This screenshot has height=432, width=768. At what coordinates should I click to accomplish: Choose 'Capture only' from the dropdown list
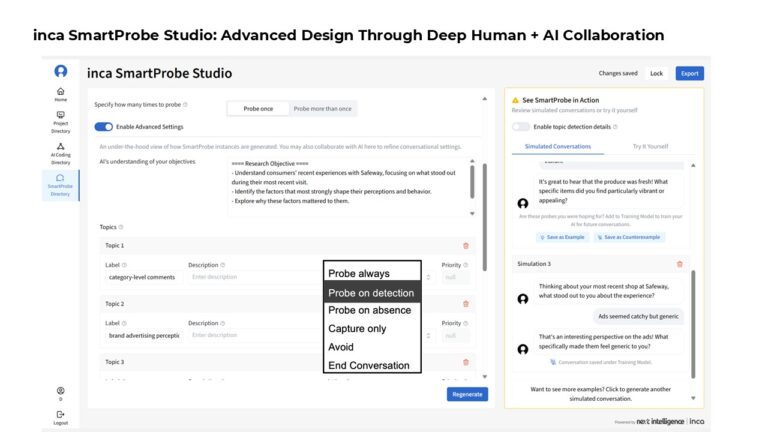point(372,329)
